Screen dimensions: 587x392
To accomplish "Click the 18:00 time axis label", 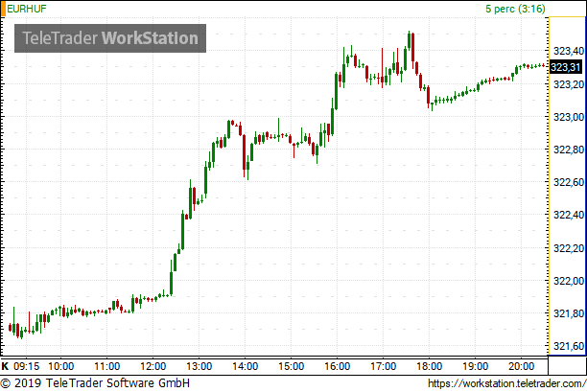I will click(430, 366).
